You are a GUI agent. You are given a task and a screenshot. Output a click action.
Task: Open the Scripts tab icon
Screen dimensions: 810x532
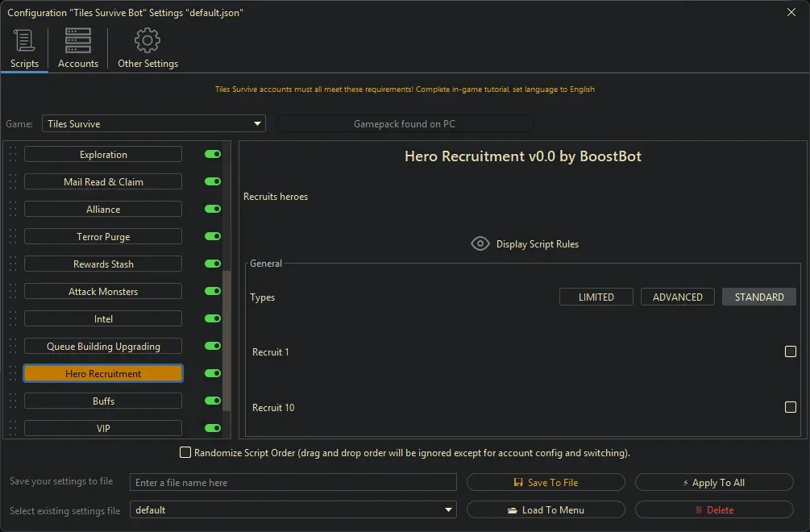point(24,40)
